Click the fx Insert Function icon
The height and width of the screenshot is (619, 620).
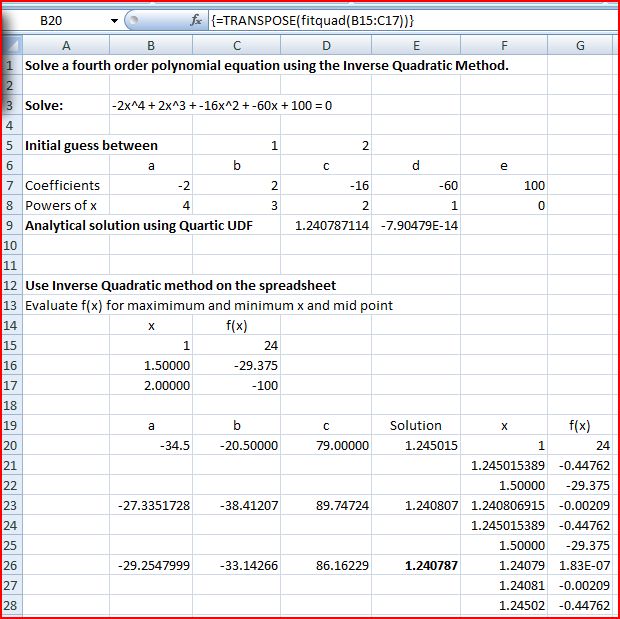coord(196,20)
